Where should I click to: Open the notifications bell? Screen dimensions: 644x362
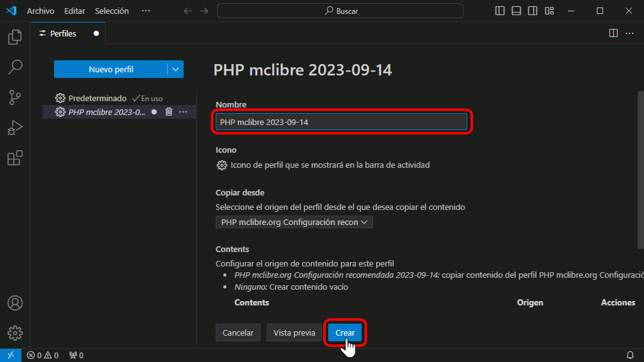[x=630, y=355]
